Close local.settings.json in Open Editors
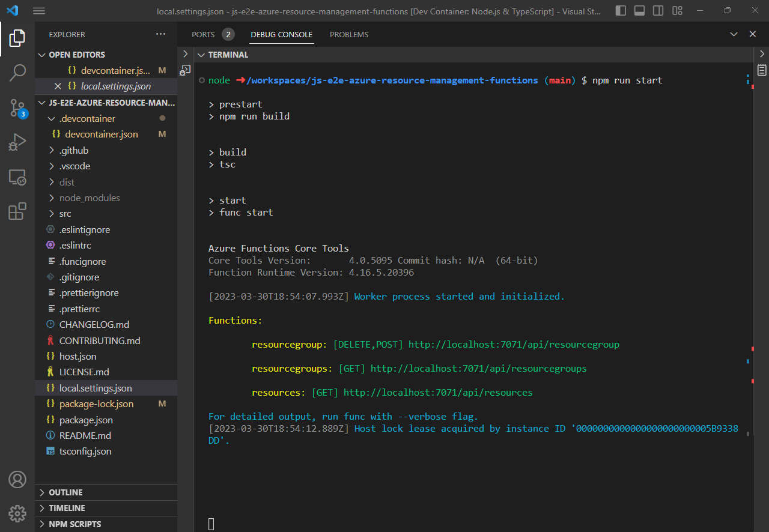Viewport: 769px width, 532px height. pyautogui.click(x=58, y=86)
